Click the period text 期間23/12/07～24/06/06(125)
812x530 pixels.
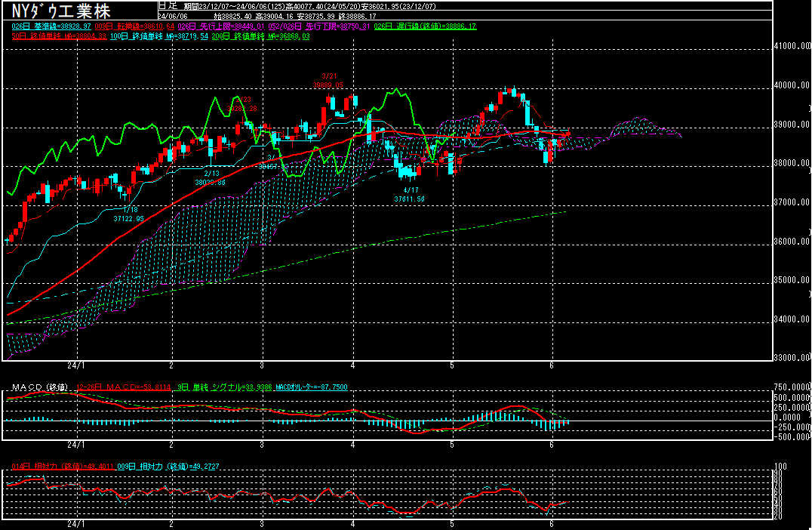pyautogui.click(x=234, y=7)
